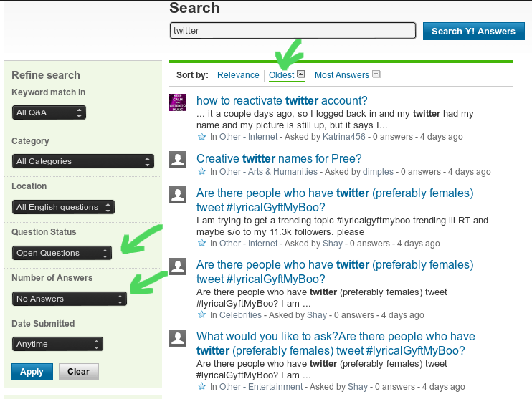Open the 'What would you like to ask?' question
532x399 pixels.
point(336,343)
